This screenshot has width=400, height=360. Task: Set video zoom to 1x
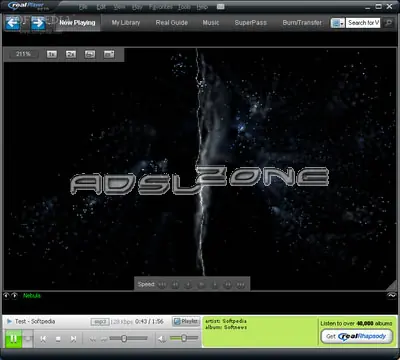52,54
